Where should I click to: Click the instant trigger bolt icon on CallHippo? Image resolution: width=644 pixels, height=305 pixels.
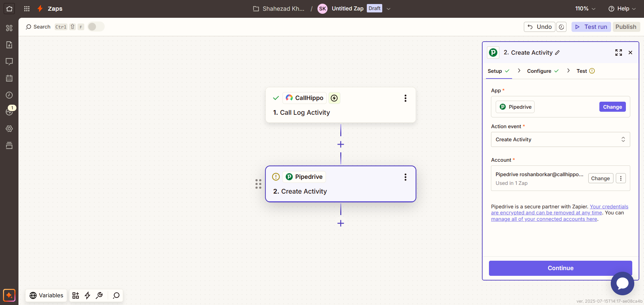click(x=334, y=98)
